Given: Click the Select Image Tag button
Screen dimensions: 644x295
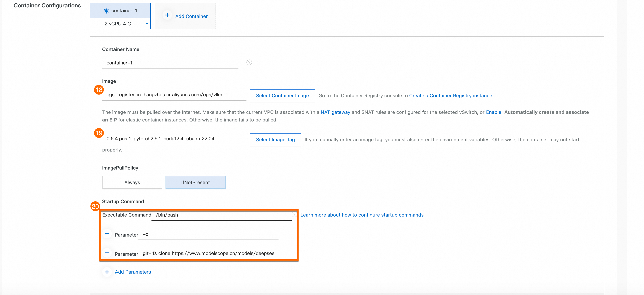Looking at the screenshot, I should pyautogui.click(x=275, y=140).
